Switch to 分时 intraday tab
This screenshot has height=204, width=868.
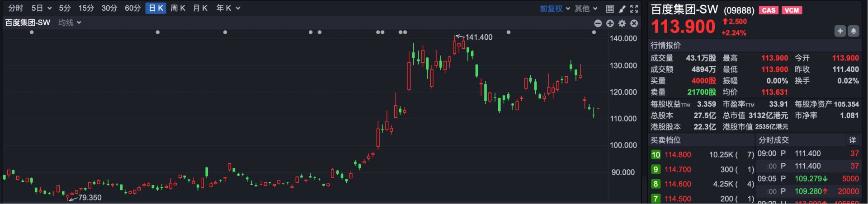click(15, 8)
